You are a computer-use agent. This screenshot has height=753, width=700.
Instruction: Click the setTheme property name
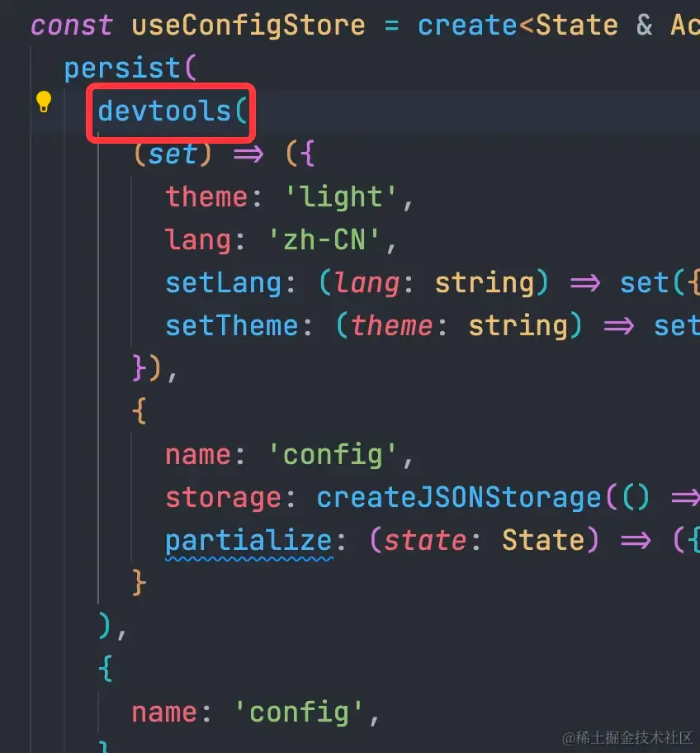[232, 325]
